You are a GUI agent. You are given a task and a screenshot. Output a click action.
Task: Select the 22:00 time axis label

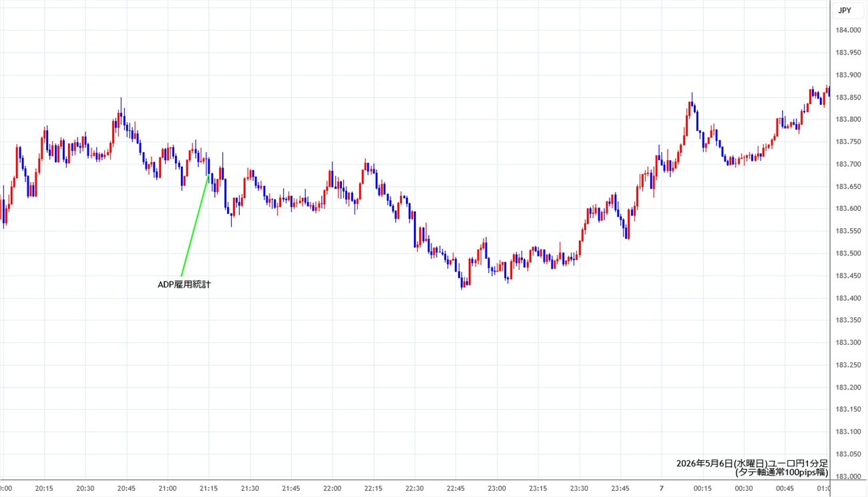coord(332,488)
